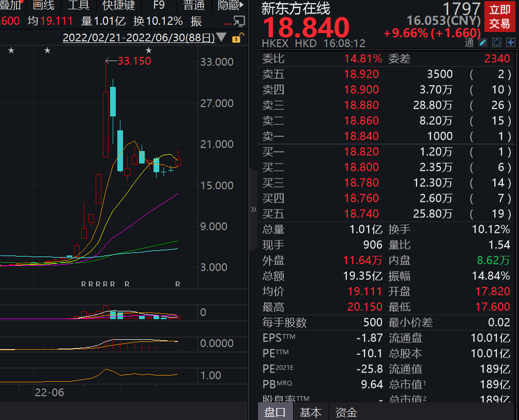Select the 买五 bid price 18.740
The width and height of the screenshot is (519, 420).
pyautogui.click(x=361, y=214)
